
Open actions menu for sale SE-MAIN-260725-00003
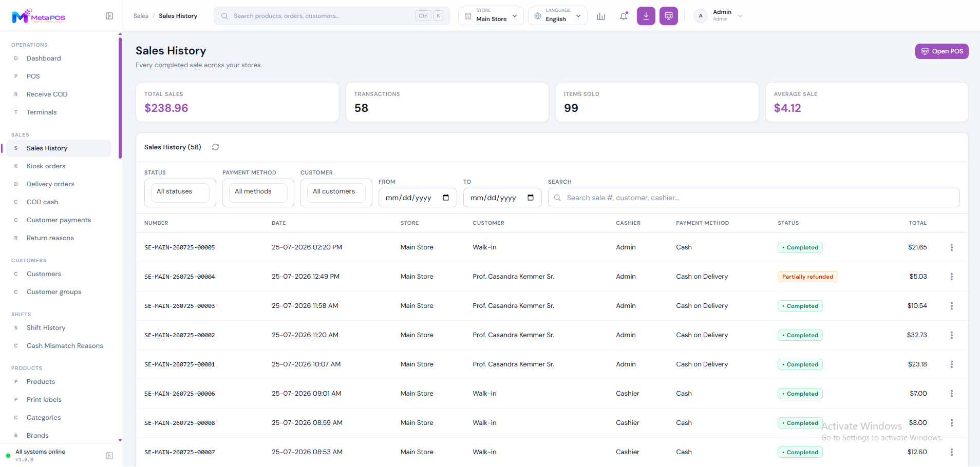(x=952, y=306)
